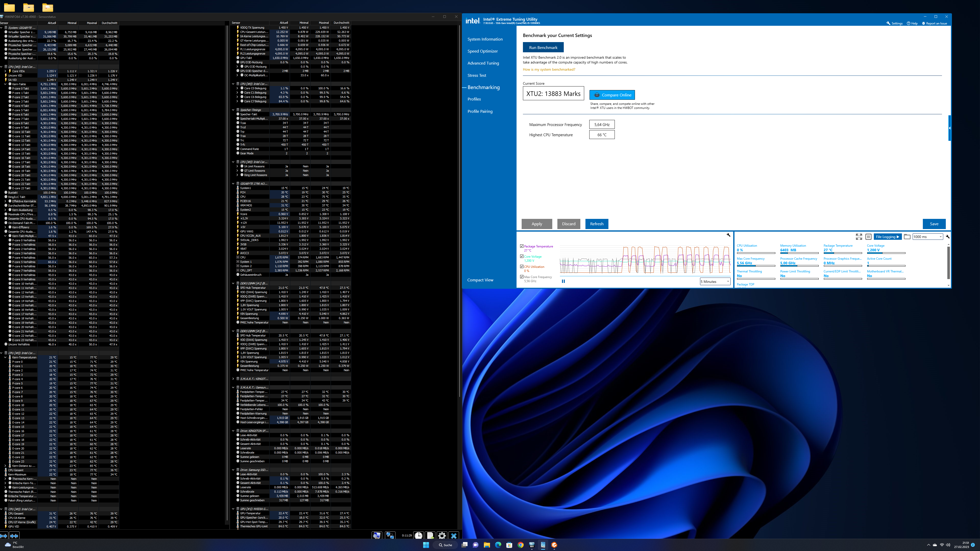Click the Run Benchmark button
Viewport: 980px width, 551px height.
[x=543, y=47]
